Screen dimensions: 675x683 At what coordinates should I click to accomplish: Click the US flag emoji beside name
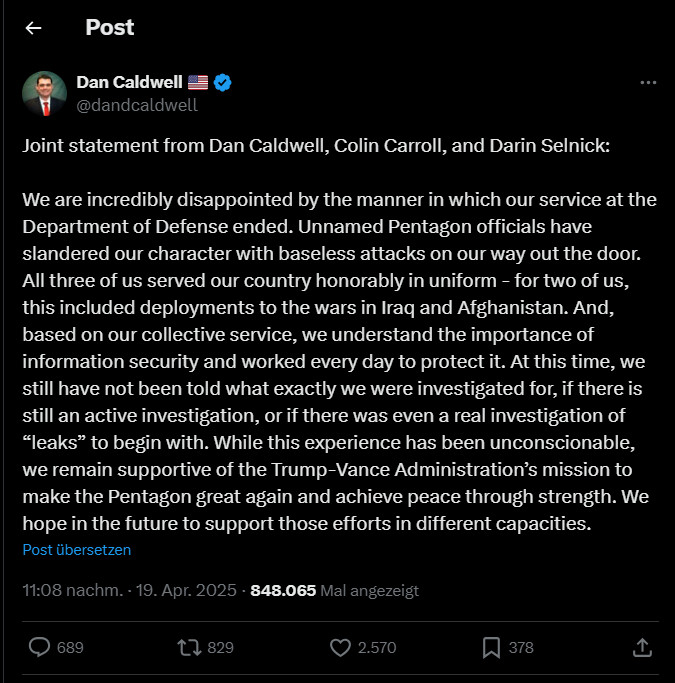(x=198, y=83)
